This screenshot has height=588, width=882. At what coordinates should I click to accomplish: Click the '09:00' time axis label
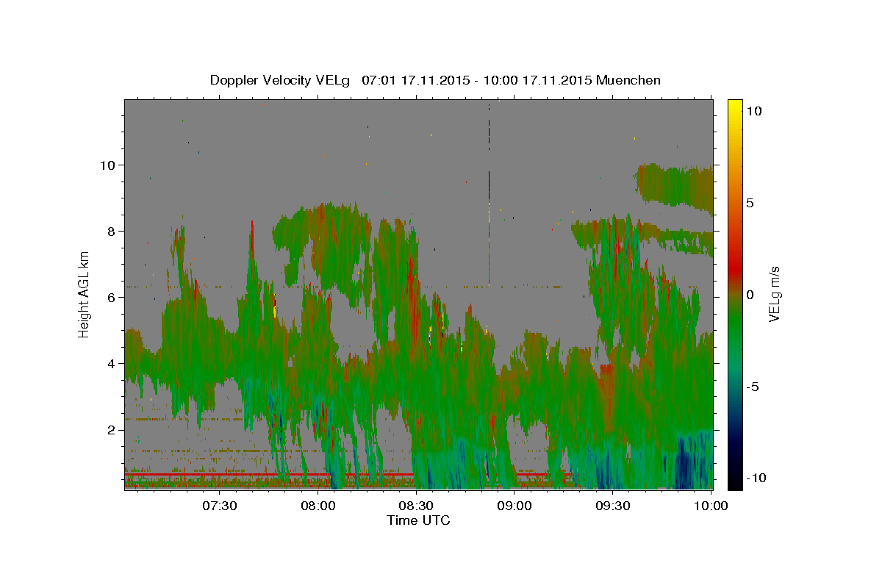[x=514, y=506]
